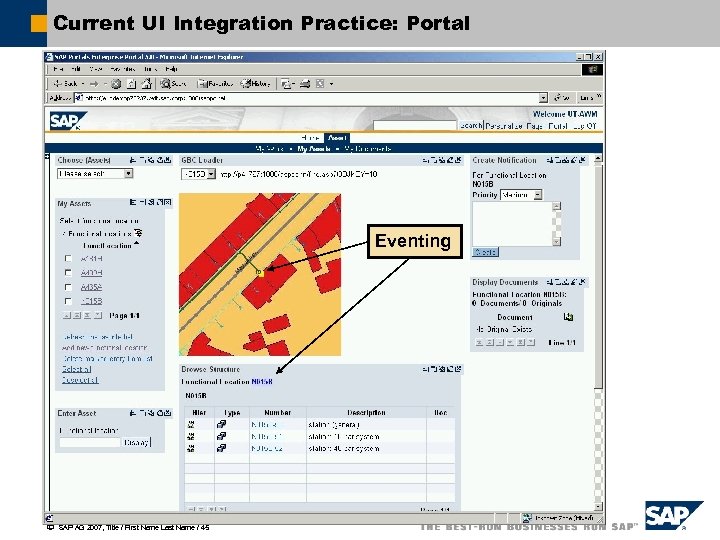This screenshot has width=720, height=540.
Task: Click the Edit page toolbar icon
Action: pos(320,84)
